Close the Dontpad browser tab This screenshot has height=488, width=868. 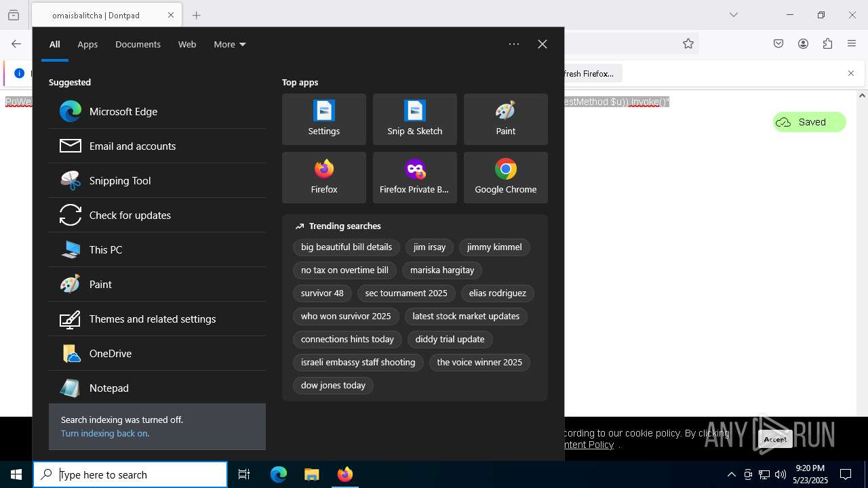coord(171,15)
